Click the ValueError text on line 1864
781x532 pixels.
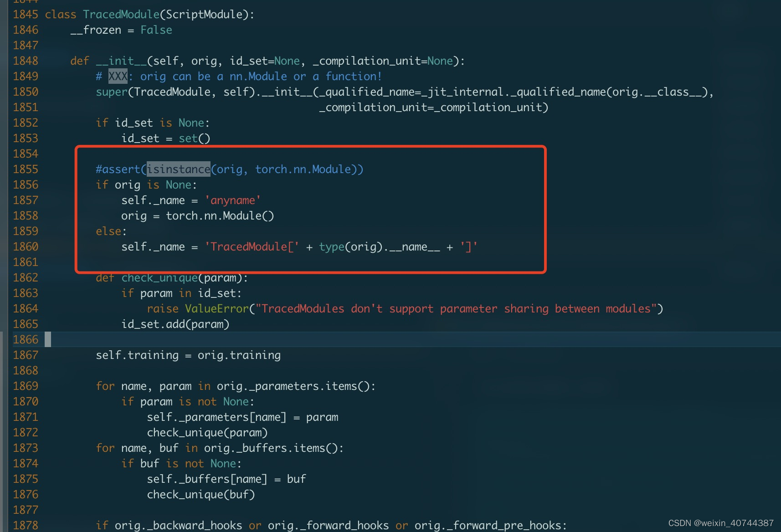pyautogui.click(x=216, y=308)
